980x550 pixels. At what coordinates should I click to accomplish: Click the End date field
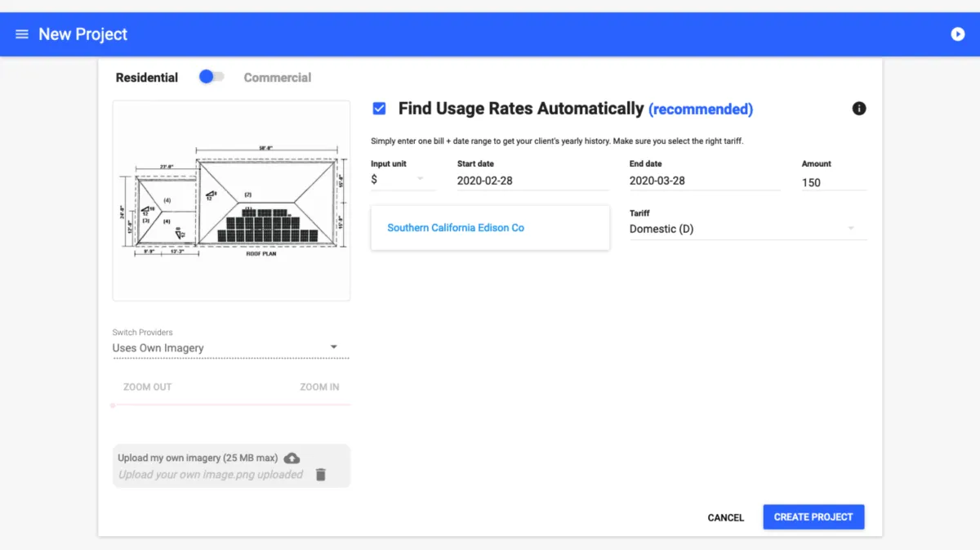(704, 181)
